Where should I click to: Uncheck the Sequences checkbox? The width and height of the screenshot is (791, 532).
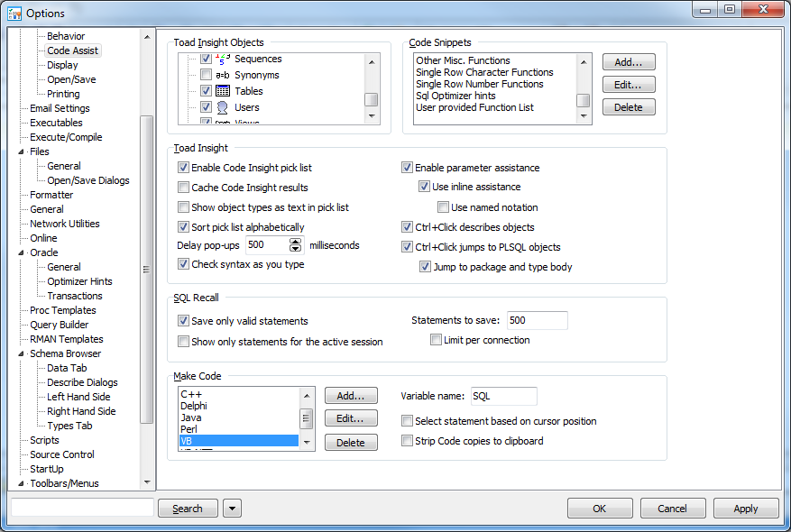coord(206,59)
